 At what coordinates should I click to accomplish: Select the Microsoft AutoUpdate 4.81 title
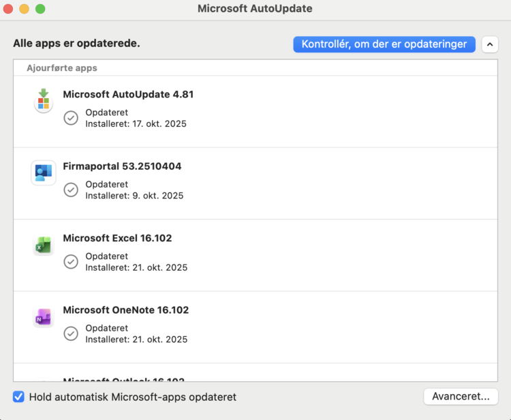tap(128, 95)
